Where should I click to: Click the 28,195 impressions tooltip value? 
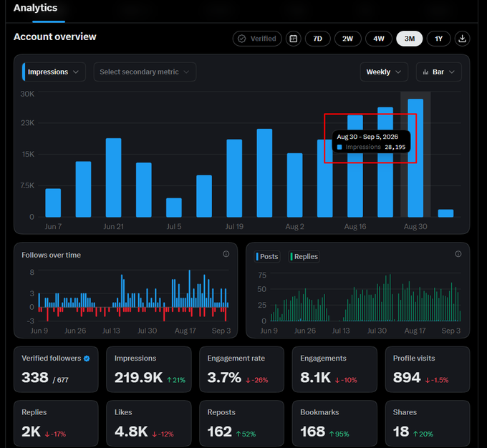click(395, 147)
